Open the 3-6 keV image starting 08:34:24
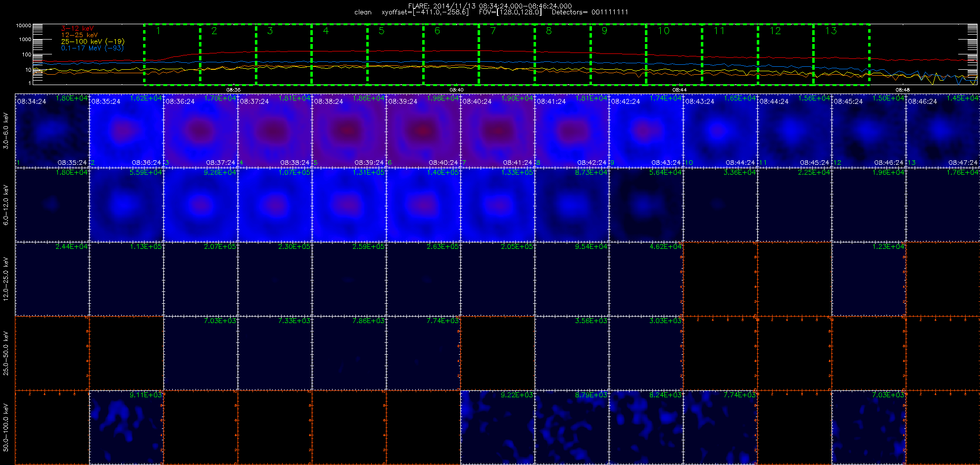Viewport: 980px width, 465px height. [52, 131]
